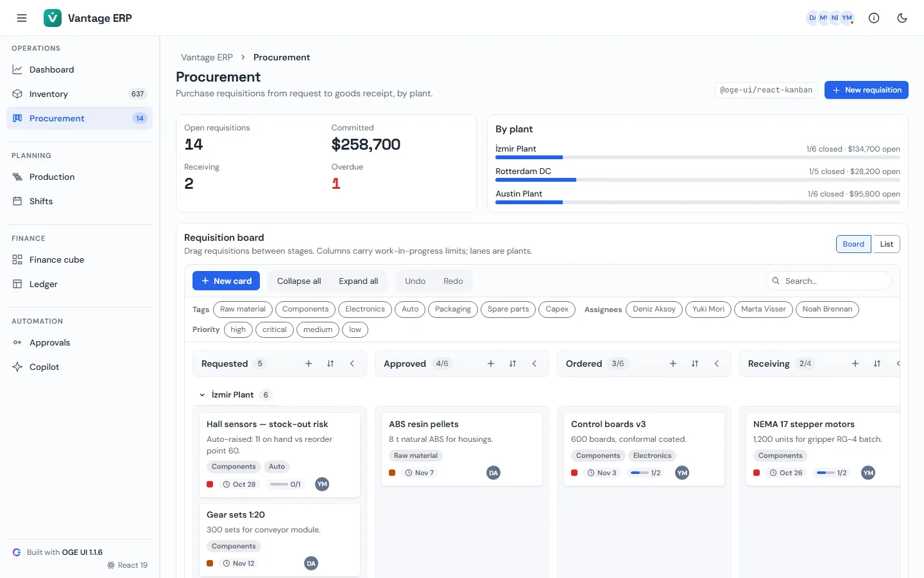The image size is (924, 578).
Task: Sort the Approved column
Action: click(x=513, y=363)
